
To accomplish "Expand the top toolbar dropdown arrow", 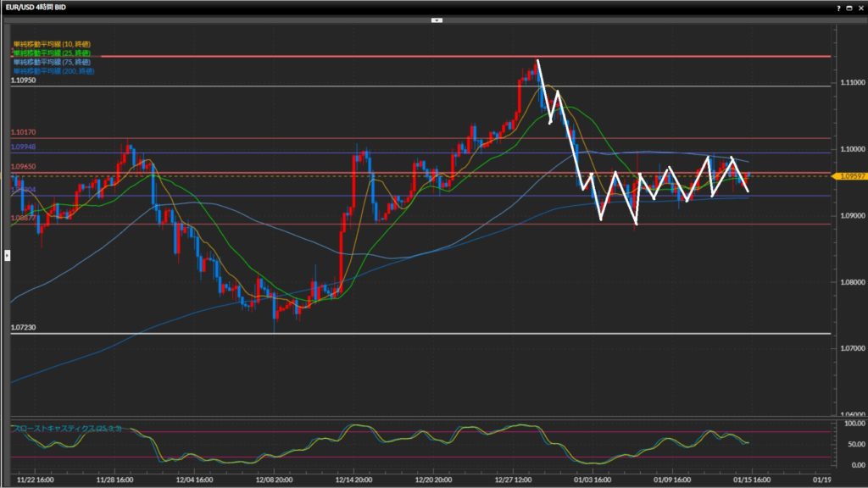I will click(x=437, y=19).
